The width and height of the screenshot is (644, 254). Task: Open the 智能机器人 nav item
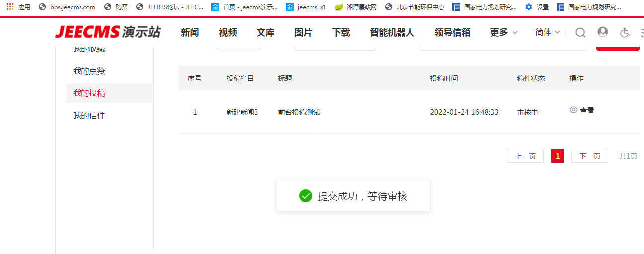(x=392, y=32)
